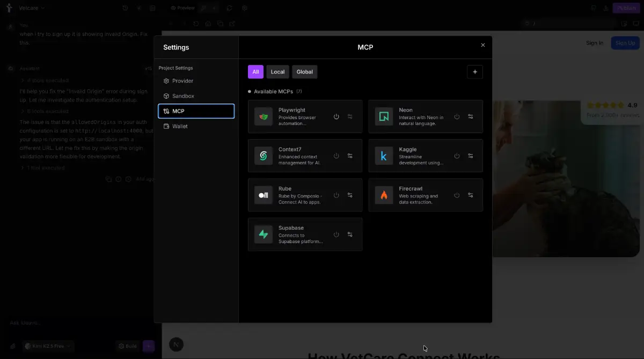
Task: Toggle power for Neon MCP
Action: click(457, 116)
